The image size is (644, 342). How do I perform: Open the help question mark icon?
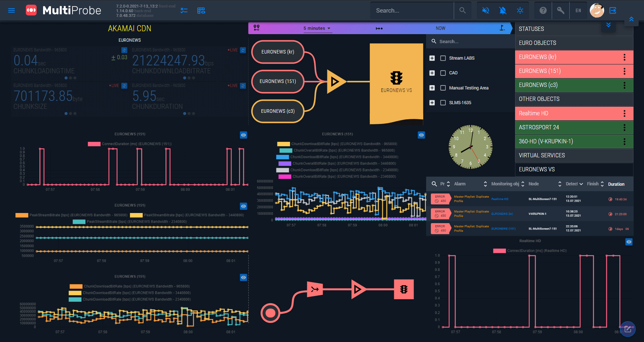pyautogui.click(x=543, y=10)
